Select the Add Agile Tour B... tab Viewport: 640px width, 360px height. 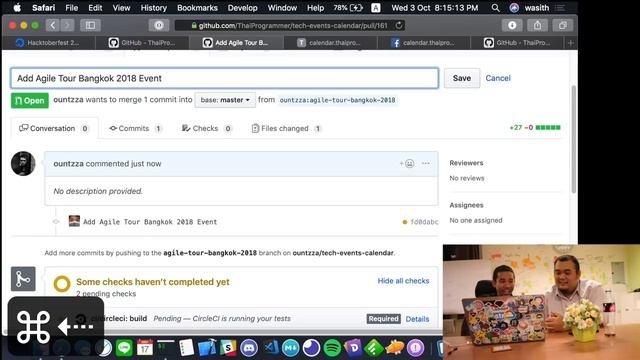(x=236, y=42)
